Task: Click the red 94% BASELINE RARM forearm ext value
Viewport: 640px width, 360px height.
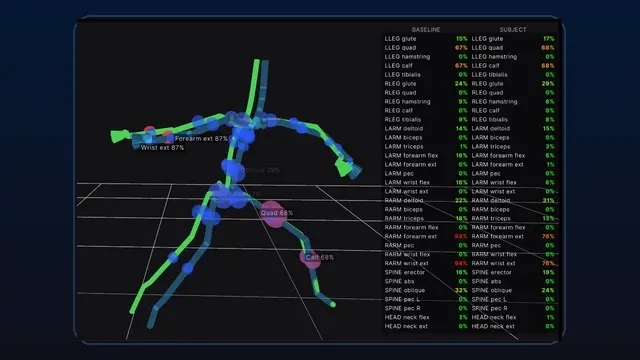Action: pyautogui.click(x=461, y=236)
